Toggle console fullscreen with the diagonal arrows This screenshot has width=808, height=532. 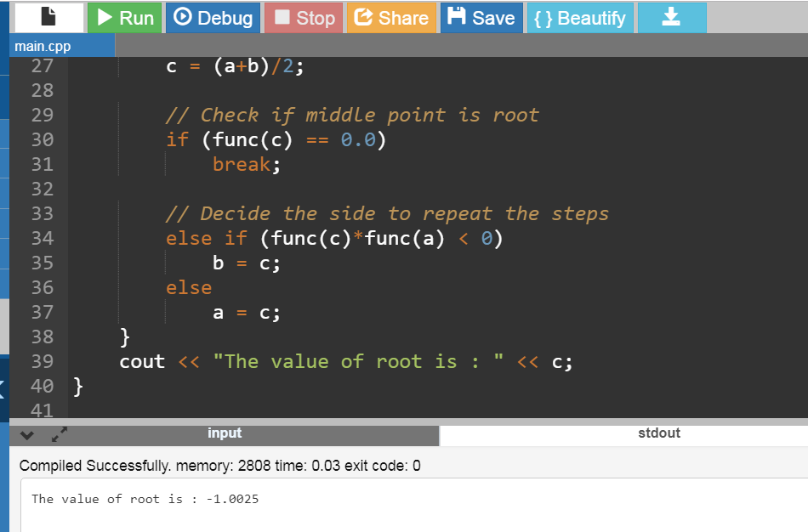click(x=59, y=434)
